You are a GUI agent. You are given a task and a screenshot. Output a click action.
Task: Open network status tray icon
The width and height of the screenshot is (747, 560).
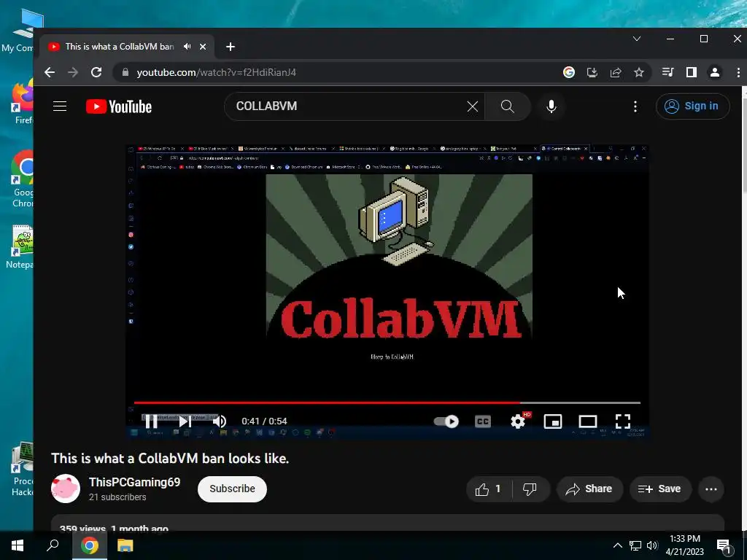635,545
